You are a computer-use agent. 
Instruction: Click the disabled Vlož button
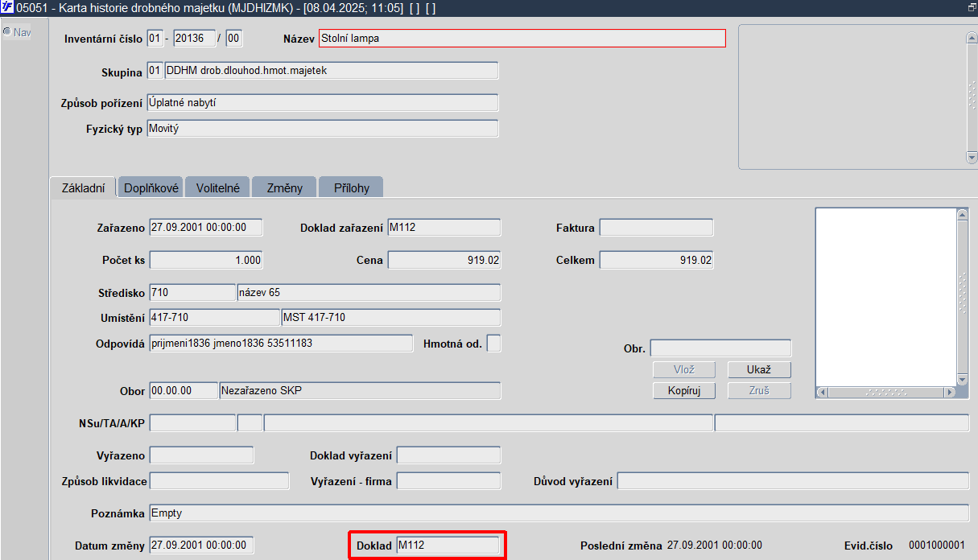(684, 370)
